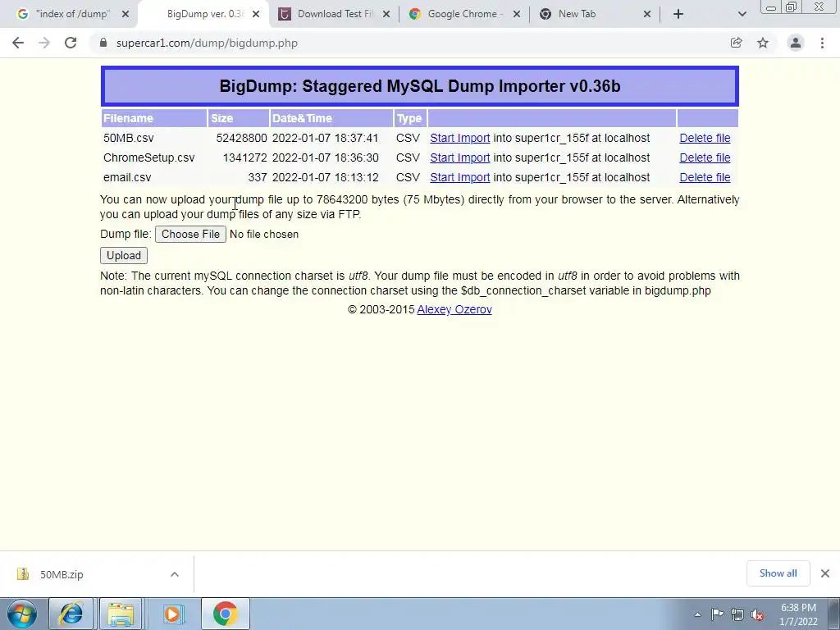This screenshot has height=630, width=840.
Task: Close the BigDump tab
Action: click(256, 14)
